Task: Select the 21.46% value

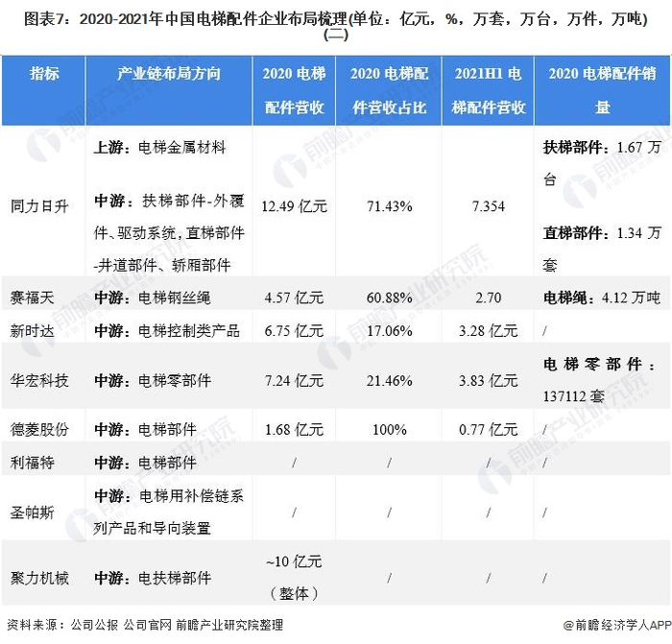Action: (389, 380)
